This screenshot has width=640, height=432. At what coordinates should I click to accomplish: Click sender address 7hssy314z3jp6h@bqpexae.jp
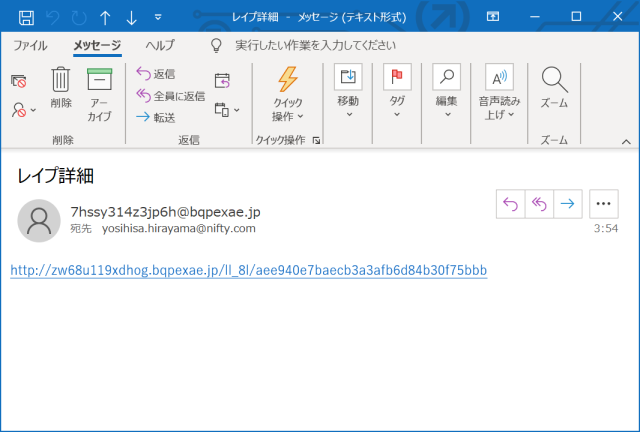pyautogui.click(x=165, y=212)
